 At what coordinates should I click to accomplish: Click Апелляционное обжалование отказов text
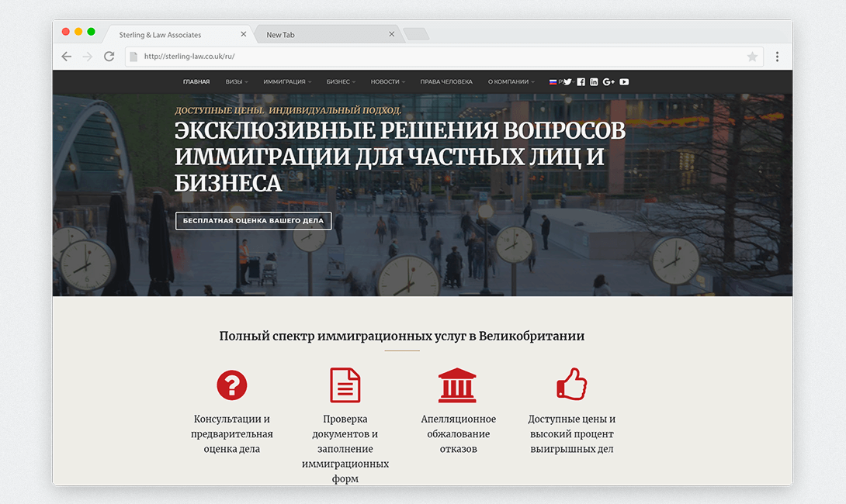pos(458,434)
